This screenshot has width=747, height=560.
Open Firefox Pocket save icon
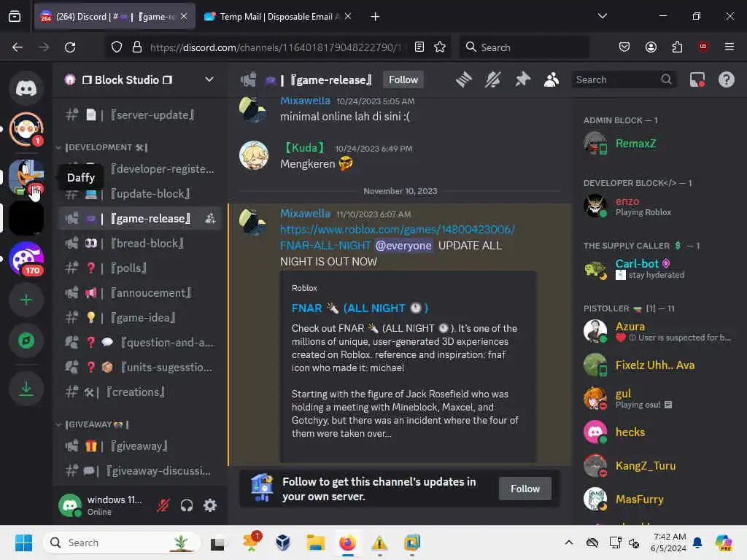[624, 47]
